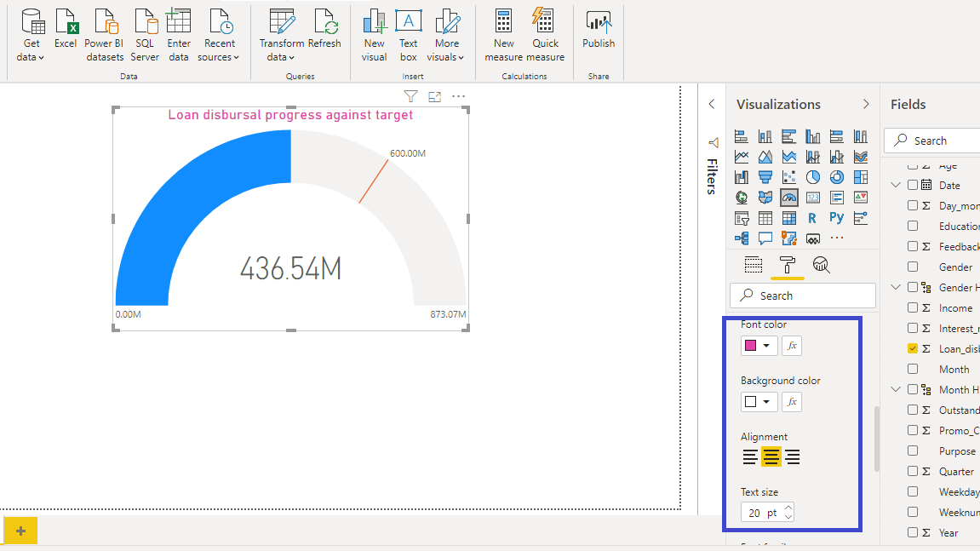Select the card visual with 123

coord(812,198)
